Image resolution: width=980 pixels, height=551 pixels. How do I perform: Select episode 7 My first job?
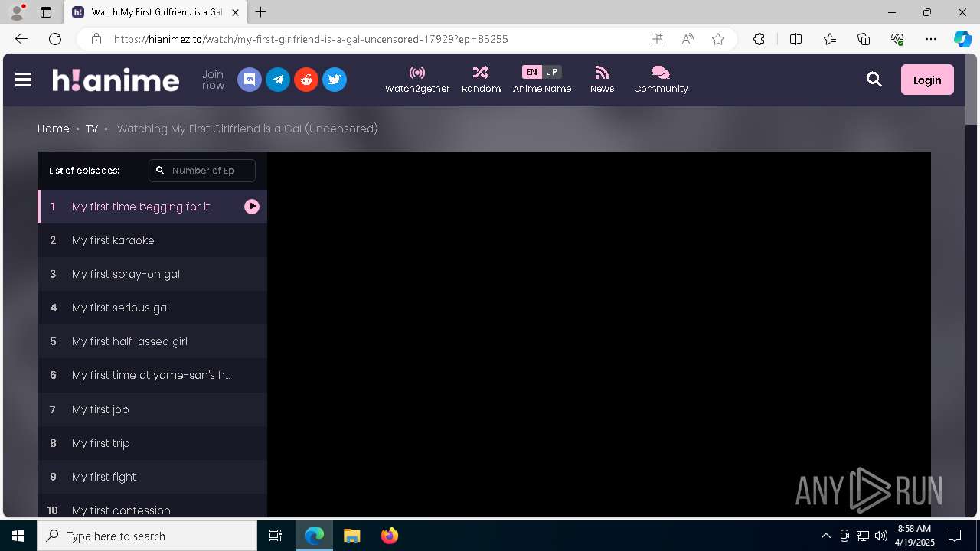click(x=152, y=409)
